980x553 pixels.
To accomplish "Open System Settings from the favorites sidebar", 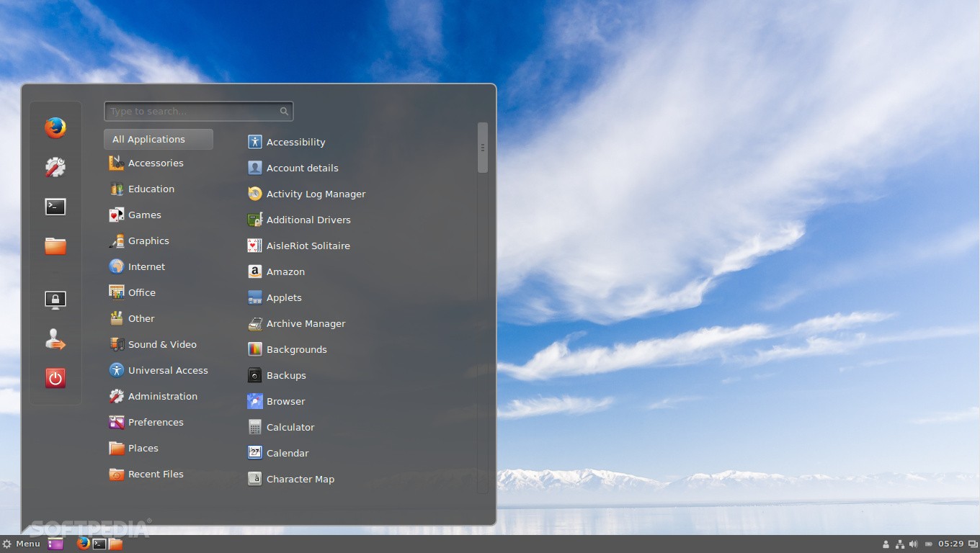I will [x=55, y=167].
